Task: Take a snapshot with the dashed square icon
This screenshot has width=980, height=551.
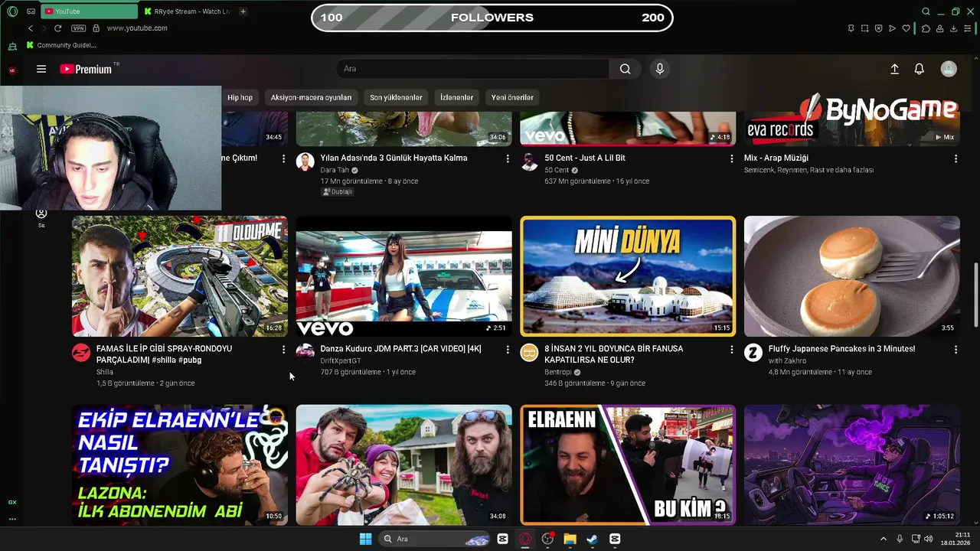Action: [864, 28]
